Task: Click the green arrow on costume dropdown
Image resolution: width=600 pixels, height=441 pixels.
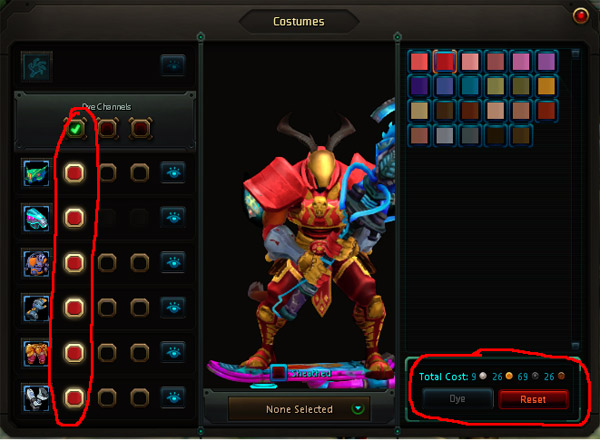Action: (358, 409)
